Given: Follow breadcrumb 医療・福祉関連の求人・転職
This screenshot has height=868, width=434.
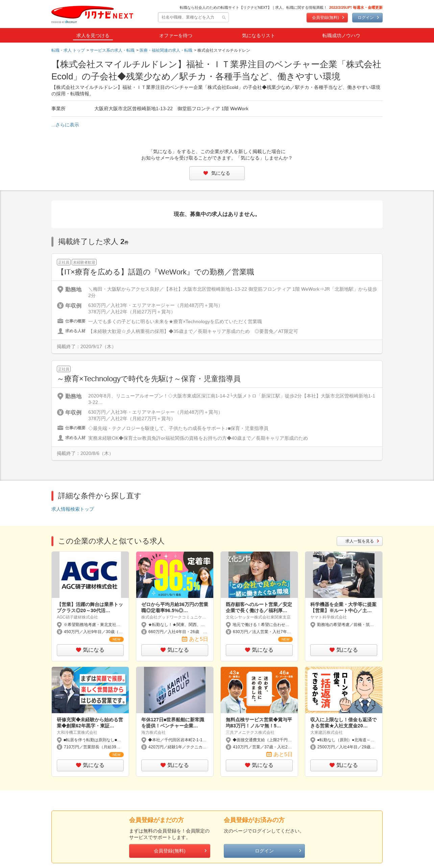Looking at the screenshot, I should tap(166, 50).
